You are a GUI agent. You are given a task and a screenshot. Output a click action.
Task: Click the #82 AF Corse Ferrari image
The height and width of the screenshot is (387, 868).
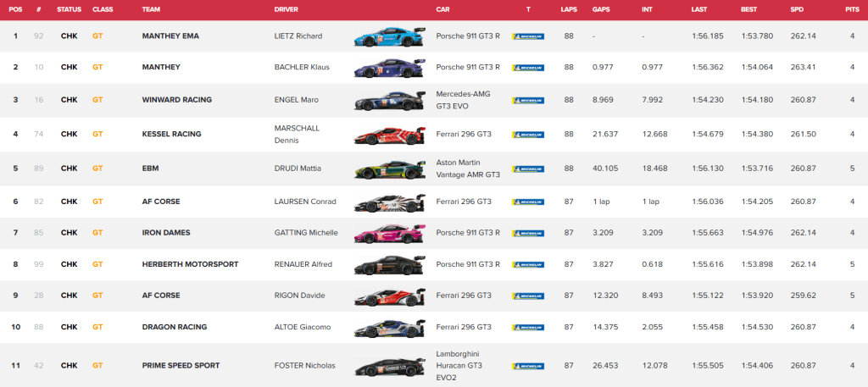pyautogui.click(x=390, y=202)
